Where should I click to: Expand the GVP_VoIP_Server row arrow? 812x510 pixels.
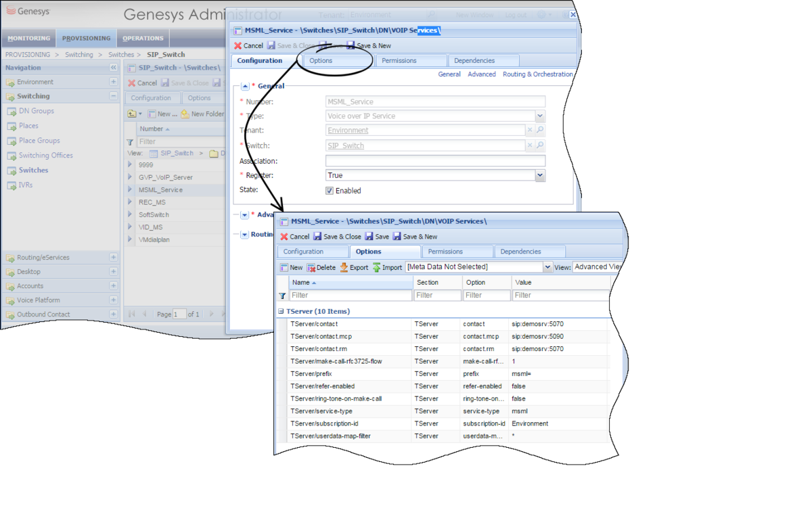click(131, 178)
